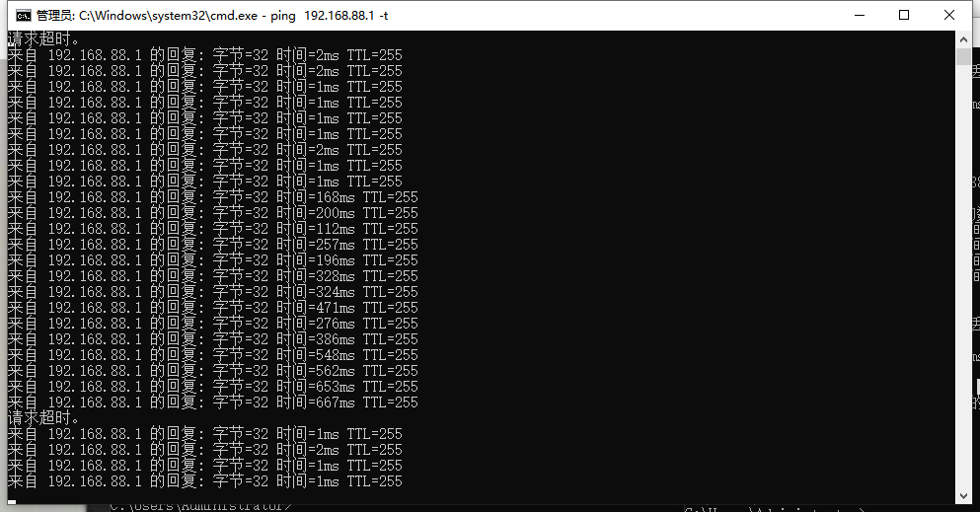
Task: Click the title text showing ping 192.168.88.1 -t
Action: click(330, 16)
